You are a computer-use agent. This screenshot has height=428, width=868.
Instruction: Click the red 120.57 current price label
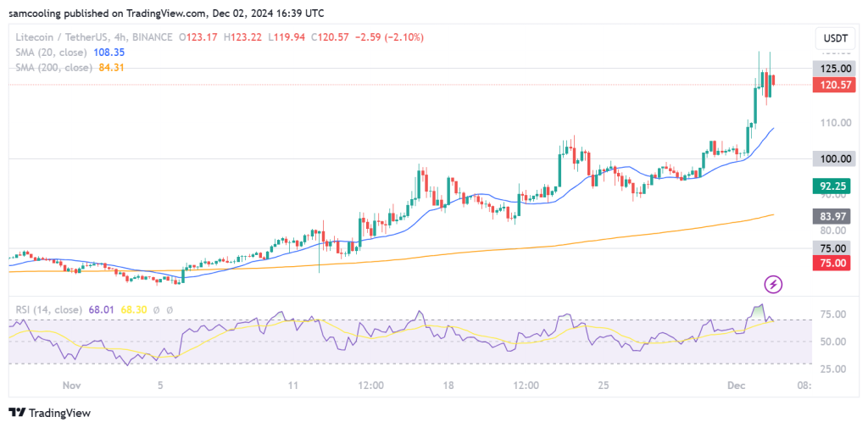(834, 85)
